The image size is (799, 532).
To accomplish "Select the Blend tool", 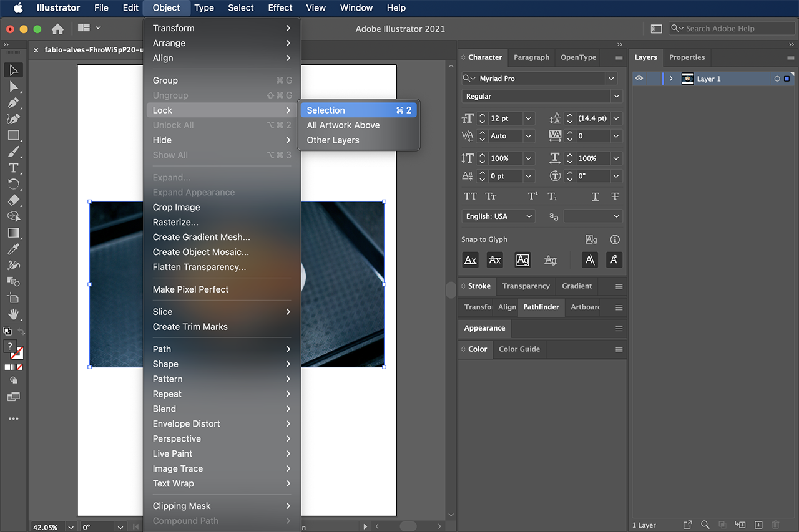I will (x=13, y=281).
